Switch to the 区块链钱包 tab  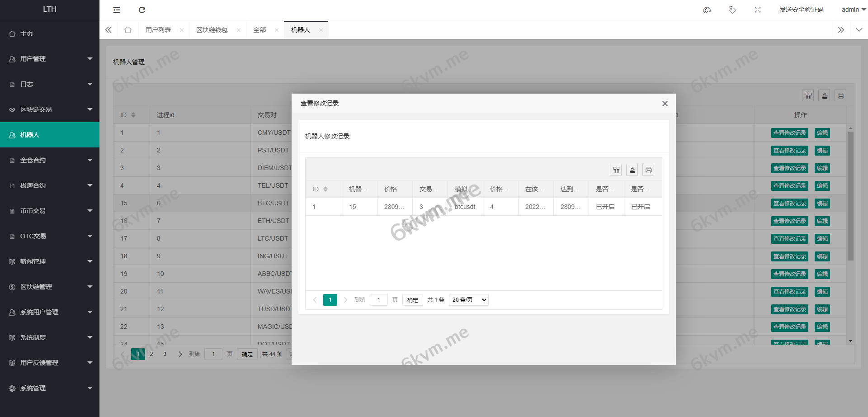click(212, 29)
